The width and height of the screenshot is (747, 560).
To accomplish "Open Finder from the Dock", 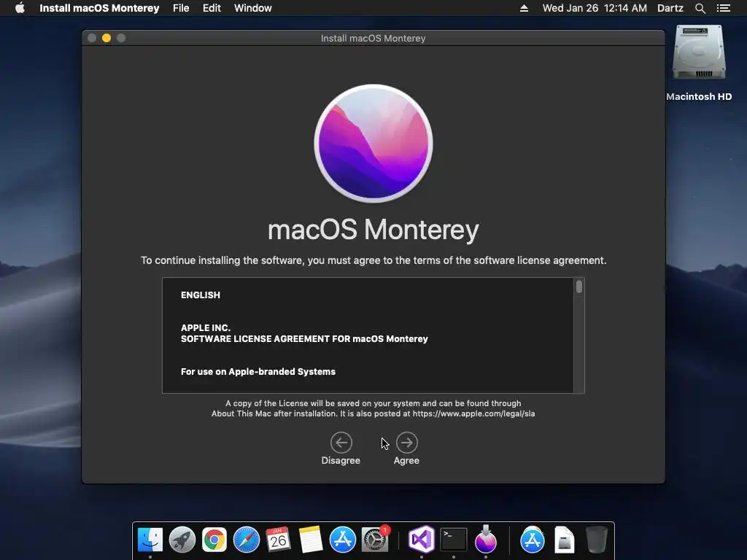I will coord(150,540).
